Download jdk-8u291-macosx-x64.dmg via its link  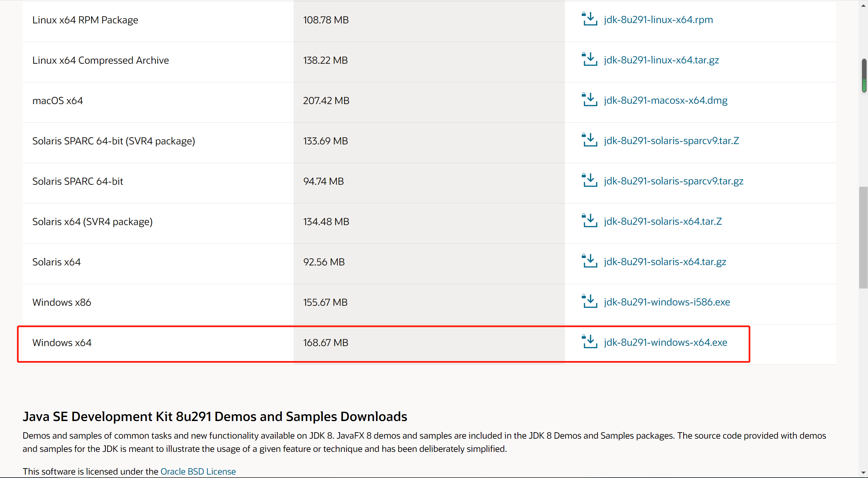tap(665, 100)
